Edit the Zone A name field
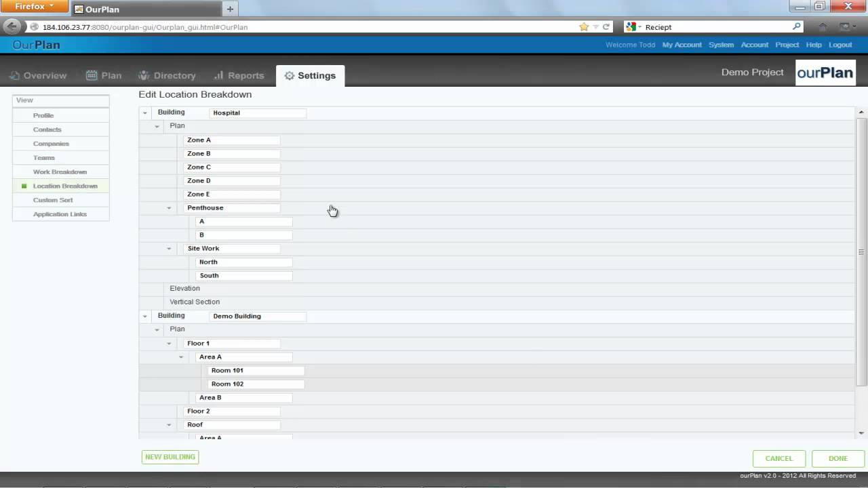 (232, 140)
